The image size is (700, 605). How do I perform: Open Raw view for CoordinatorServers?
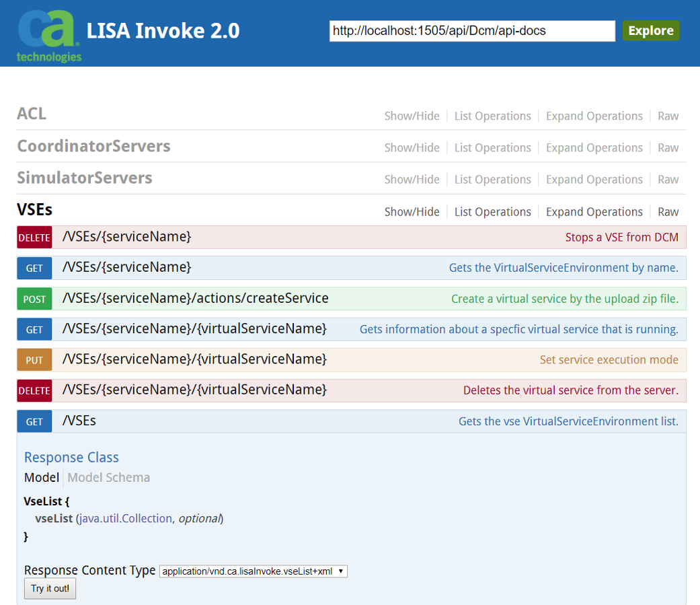point(668,147)
